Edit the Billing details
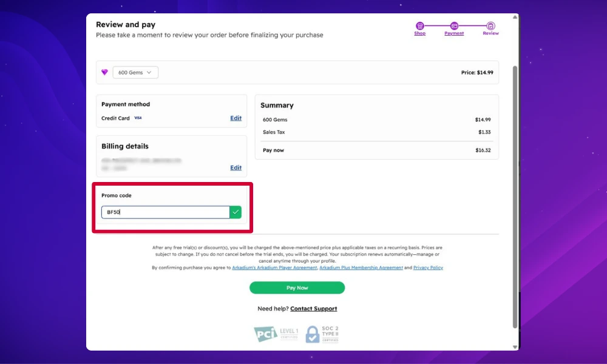This screenshot has height=364, width=607. tap(236, 167)
